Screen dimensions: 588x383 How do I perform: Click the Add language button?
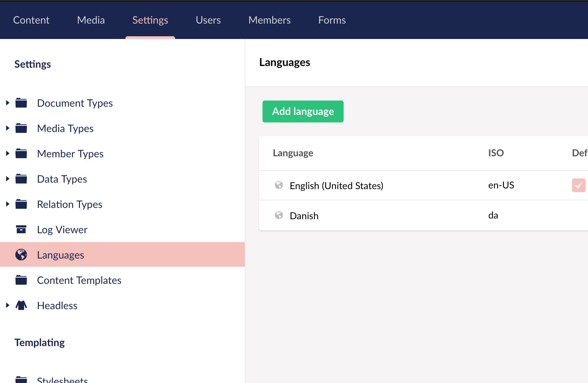(x=303, y=111)
